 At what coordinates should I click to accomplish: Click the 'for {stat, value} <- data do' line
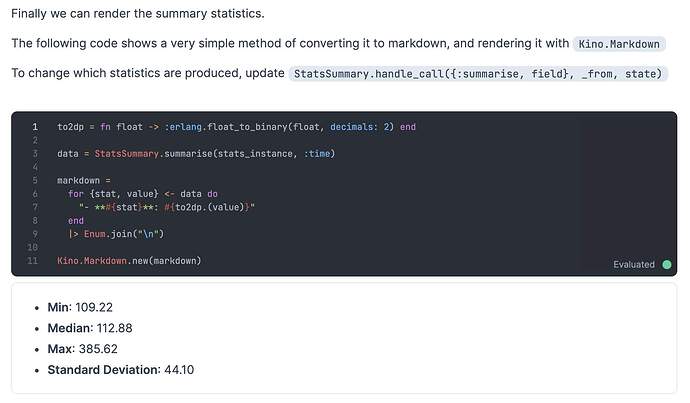point(143,194)
